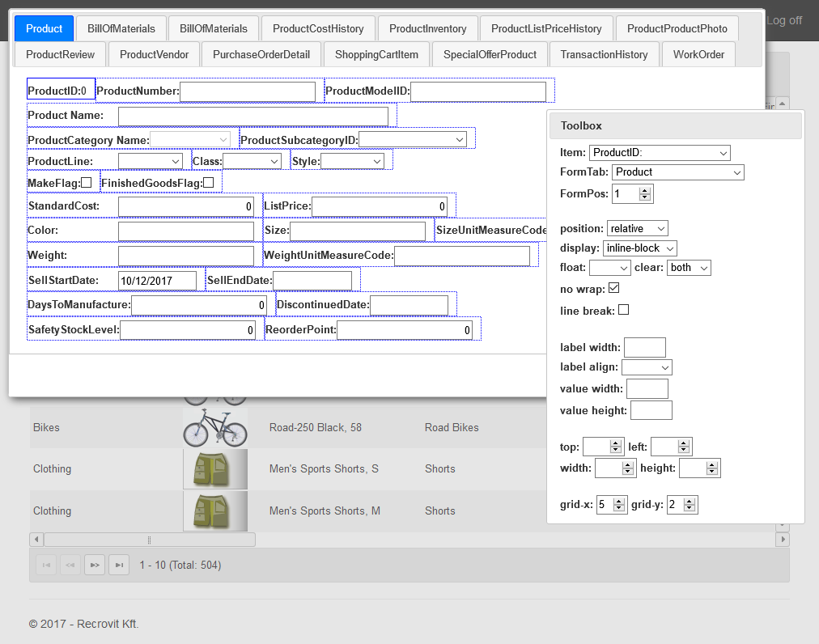Image resolution: width=819 pixels, height=644 pixels.
Task: Click left arrow of horizontal scrollbar
Action: (x=36, y=540)
